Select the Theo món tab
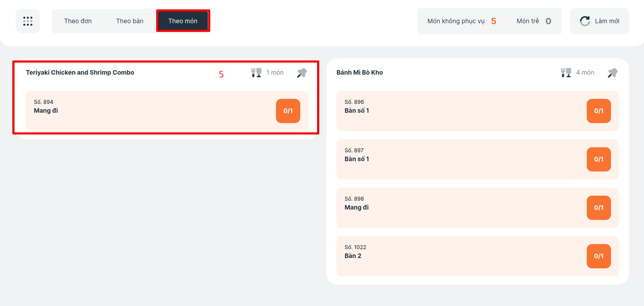The height and width of the screenshot is (306, 644). tap(183, 21)
